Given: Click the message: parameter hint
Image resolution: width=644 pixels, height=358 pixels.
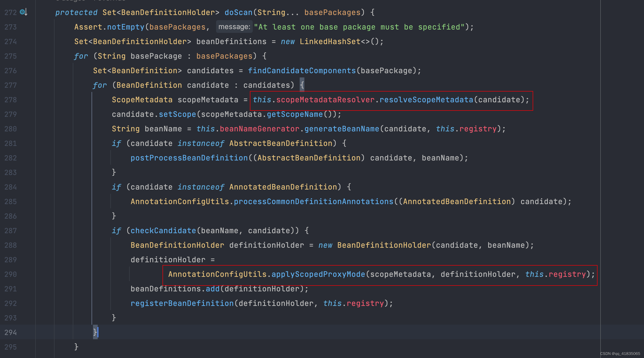Looking at the screenshot, I should (x=234, y=27).
